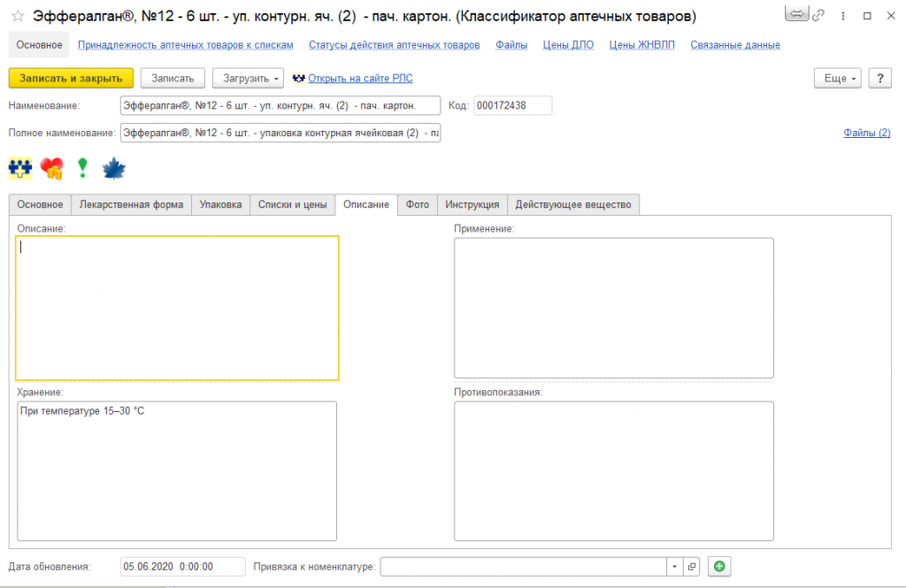Click the blue maple leaf icon
This screenshot has height=588, width=906.
pos(114,169)
